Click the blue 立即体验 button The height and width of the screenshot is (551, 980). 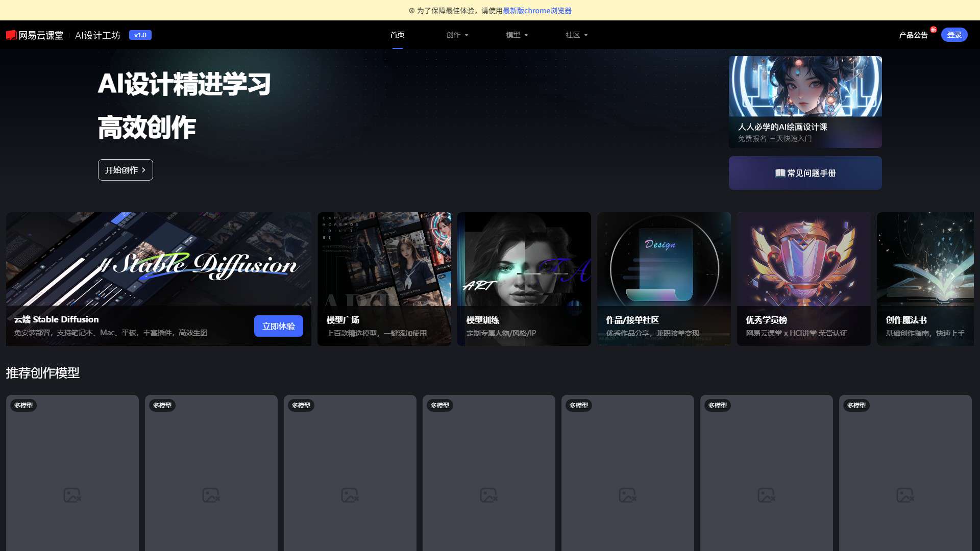point(279,326)
